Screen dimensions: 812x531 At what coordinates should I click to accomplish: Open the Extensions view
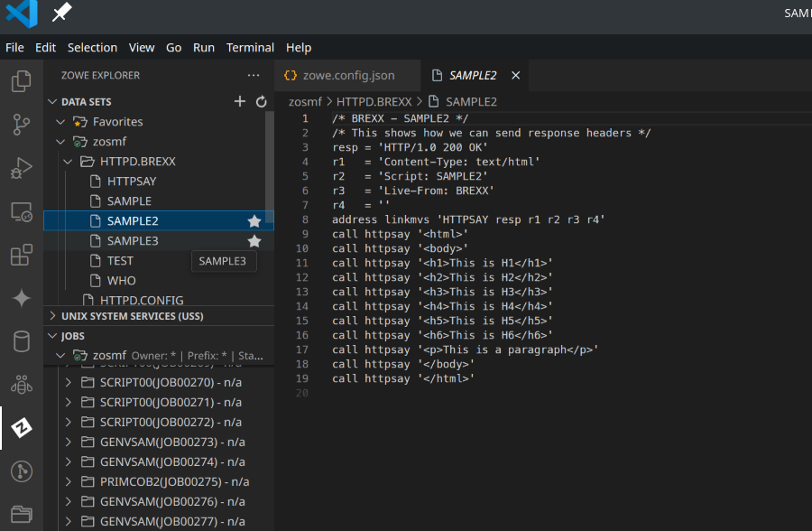point(21,256)
